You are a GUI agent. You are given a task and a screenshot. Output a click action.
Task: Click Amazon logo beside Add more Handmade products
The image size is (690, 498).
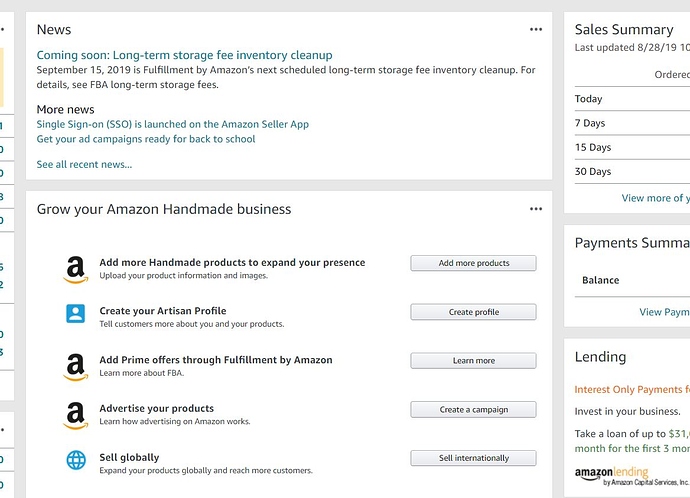75,269
